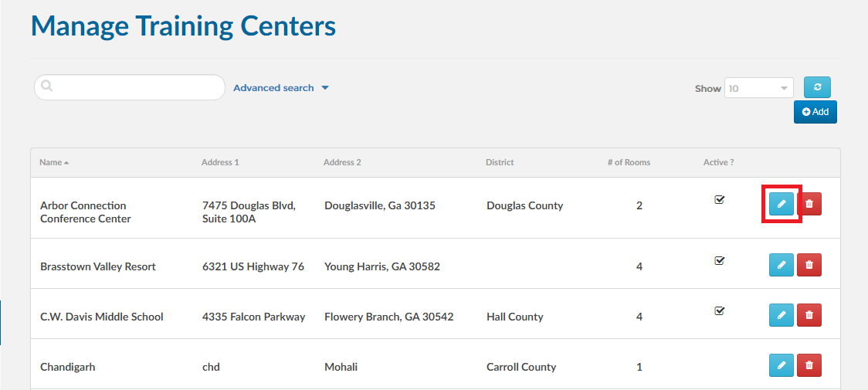
Task: Focus the search text box
Action: (x=130, y=87)
